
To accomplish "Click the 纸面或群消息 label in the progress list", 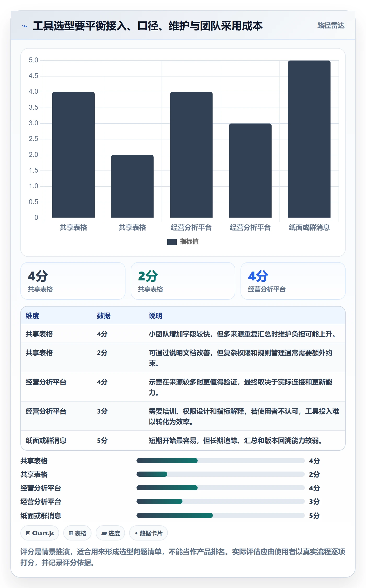I will coord(41,516).
